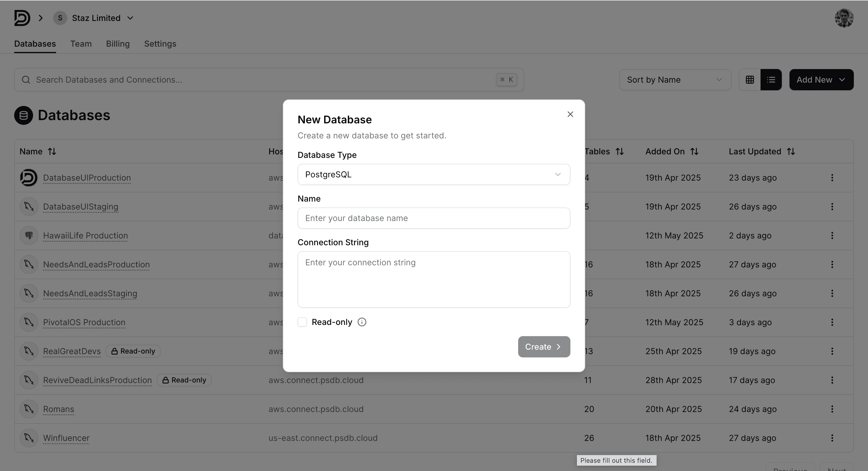This screenshot has height=471, width=868.
Task: Switch to grid view layout
Action: 750,80
